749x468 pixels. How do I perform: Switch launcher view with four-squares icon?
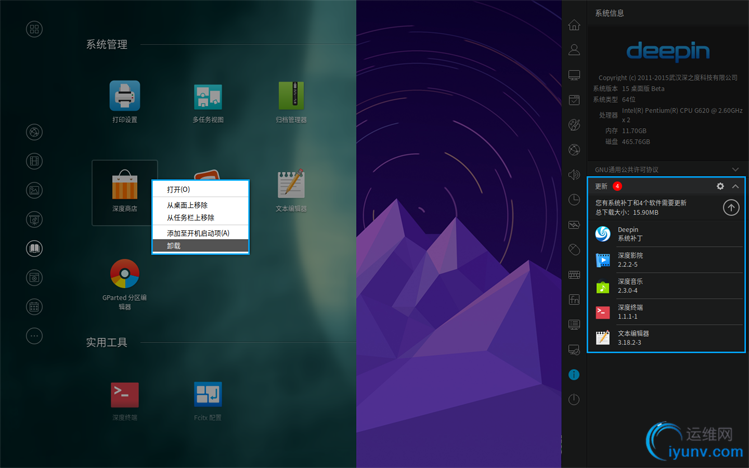coord(34,29)
